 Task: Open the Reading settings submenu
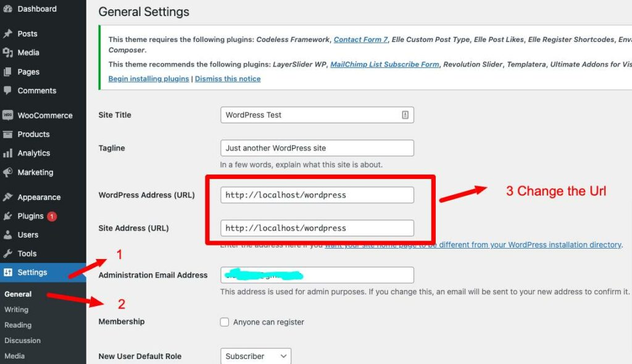pos(18,325)
